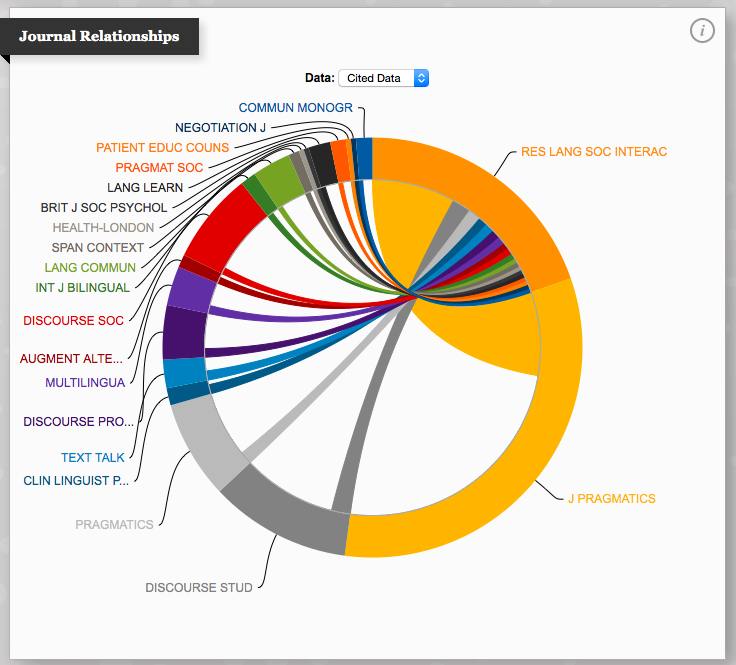Select the Journal Relationships header tab

(99, 36)
